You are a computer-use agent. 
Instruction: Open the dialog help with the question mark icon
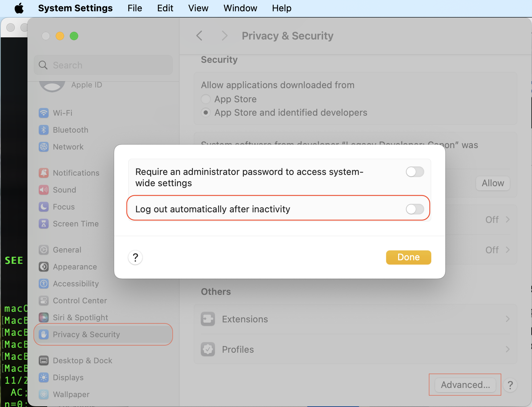coord(135,257)
